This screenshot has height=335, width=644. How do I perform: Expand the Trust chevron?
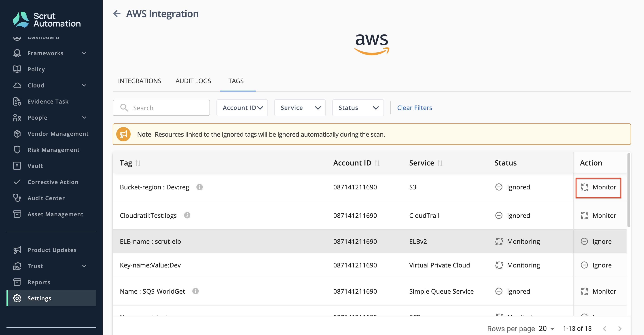[84, 266]
